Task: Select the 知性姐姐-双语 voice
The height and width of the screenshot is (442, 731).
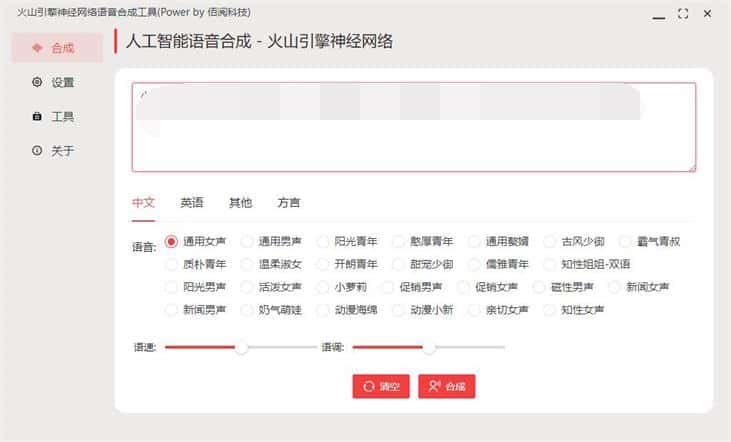Action: point(587,264)
